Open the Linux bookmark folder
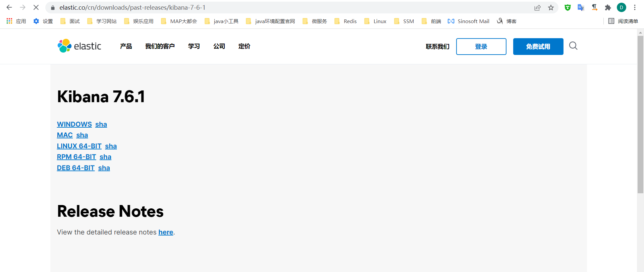The width and height of the screenshot is (644, 272). 375,21
